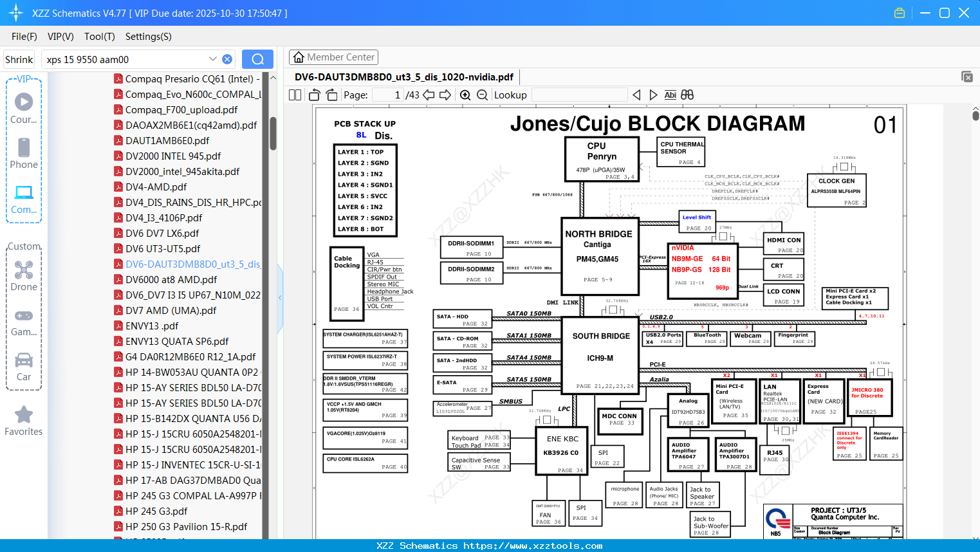Select the Computer category in sidebar
This screenshot has height=552, width=980.
click(x=24, y=199)
